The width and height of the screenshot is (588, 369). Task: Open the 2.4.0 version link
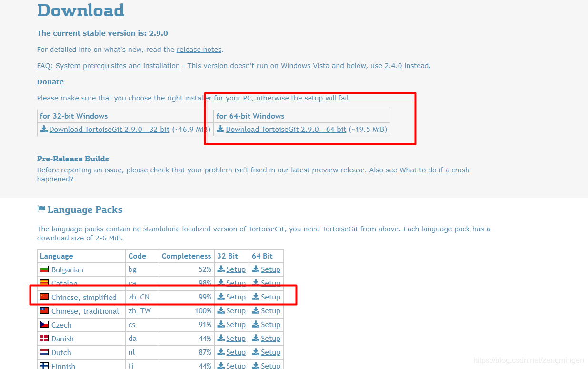coord(393,66)
